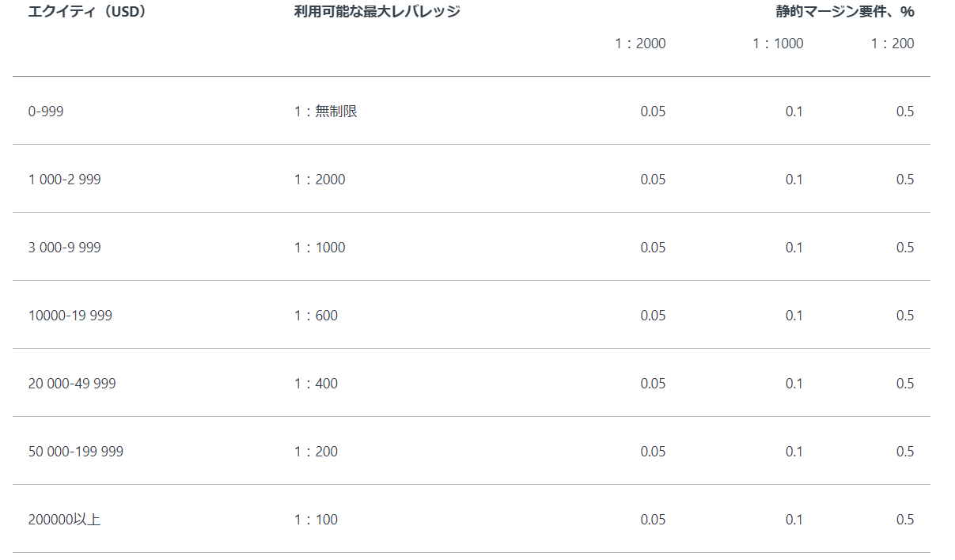Click 1：200 in the leverage column
The height and width of the screenshot is (560, 955).
316,452
